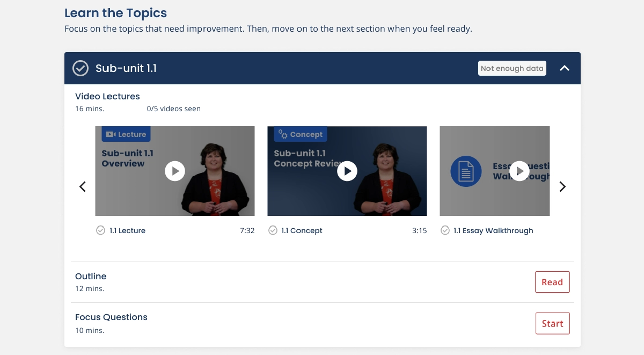
Task: Open the Outline with Read button
Action: pos(552,282)
